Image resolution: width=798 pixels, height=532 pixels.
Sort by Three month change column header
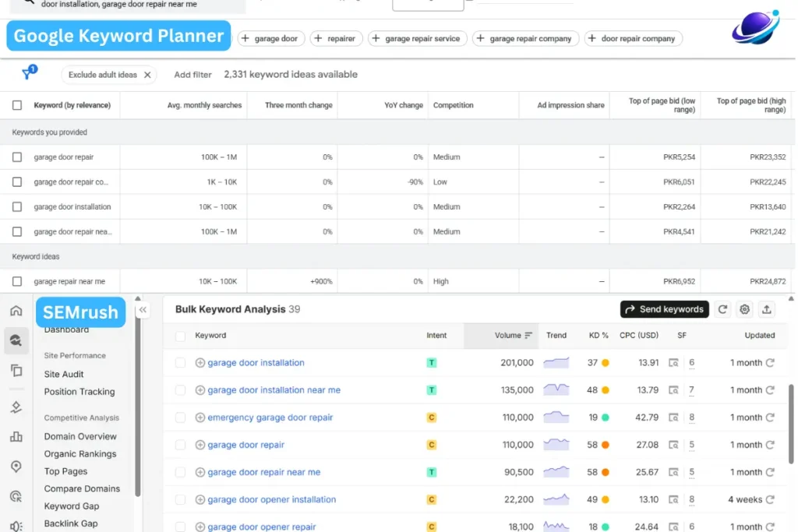click(x=298, y=105)
